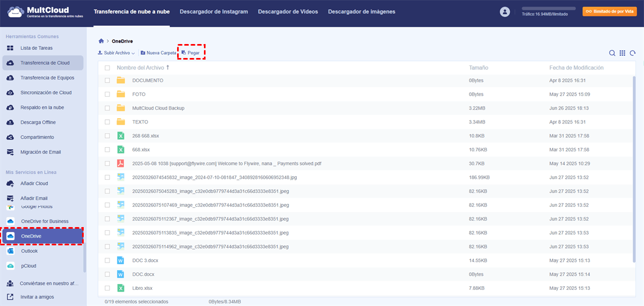
Task: Expand Subir Archivo dropdown
Action: pos(116,53)
